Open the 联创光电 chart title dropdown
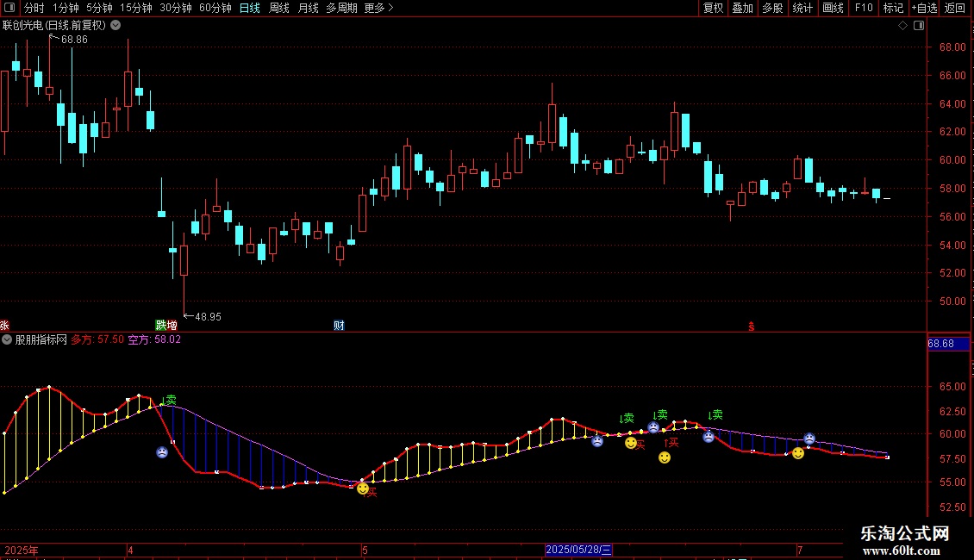 click(116, 26)
